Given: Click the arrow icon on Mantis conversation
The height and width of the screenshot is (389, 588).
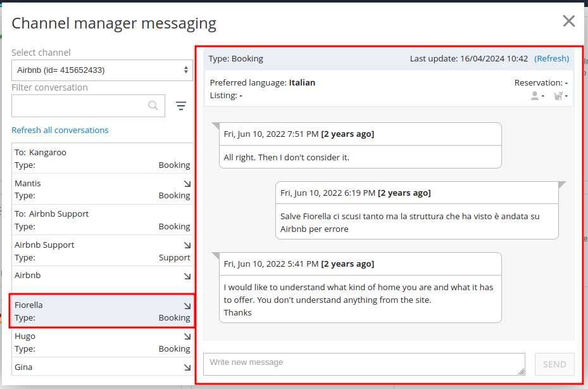Looking at the screenshot, I should (187, 184).
